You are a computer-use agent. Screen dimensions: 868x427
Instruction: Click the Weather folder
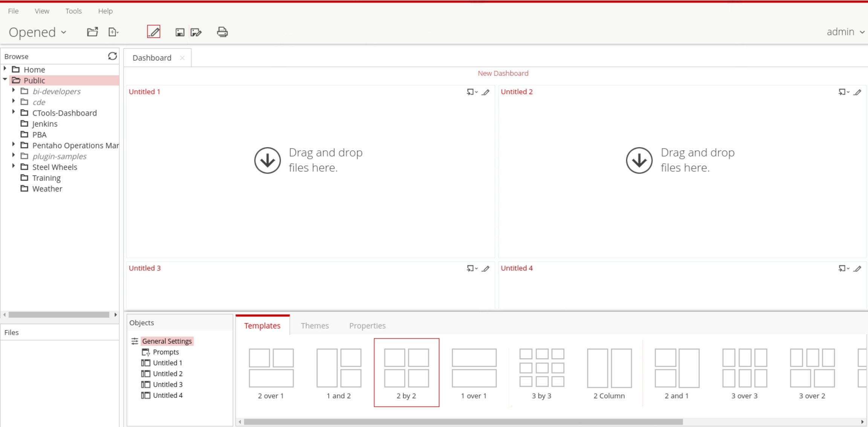point(47,189)
